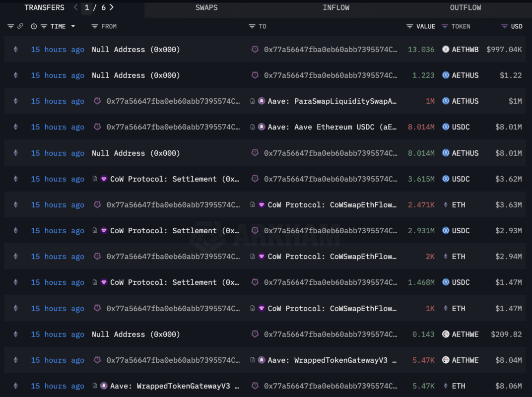Open the TIME column filter
Viewport: 532px width, 397px height.
tap(44, 26)
